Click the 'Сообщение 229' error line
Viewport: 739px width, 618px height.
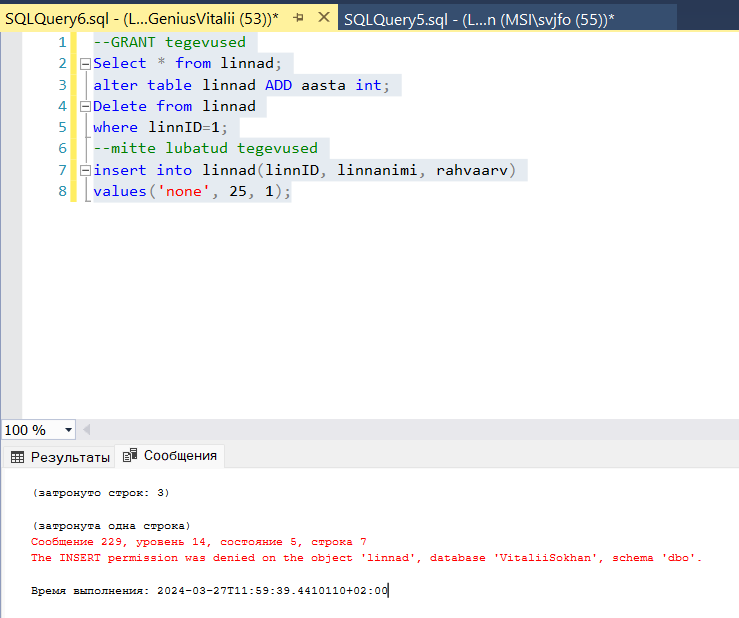pyautogui.click(x=198, y=542)
